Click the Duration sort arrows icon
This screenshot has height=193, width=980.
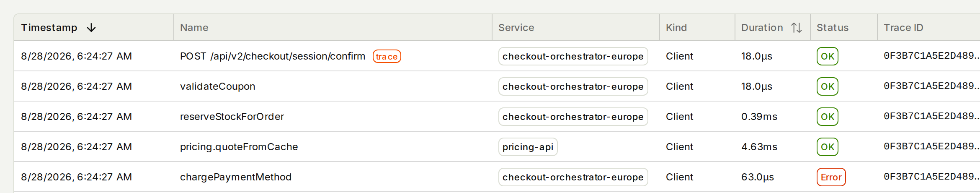point(797,28)
